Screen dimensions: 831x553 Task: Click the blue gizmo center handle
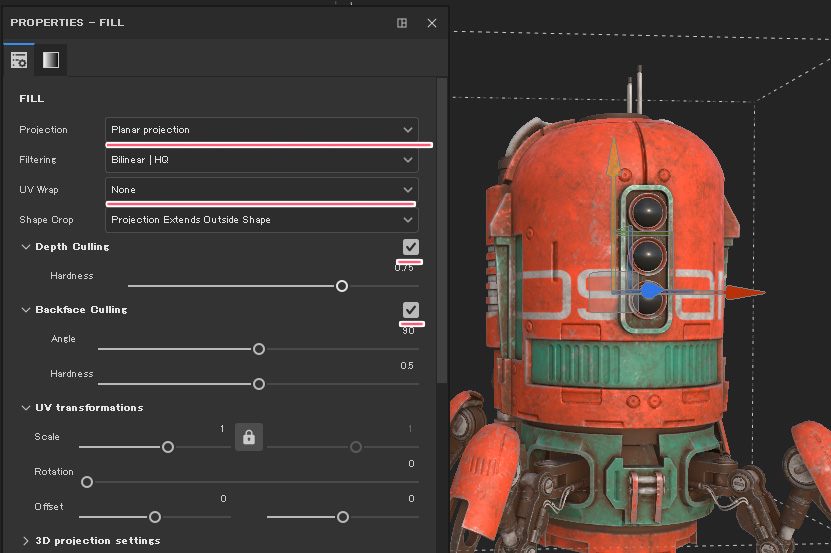click(x=650, y=292)
